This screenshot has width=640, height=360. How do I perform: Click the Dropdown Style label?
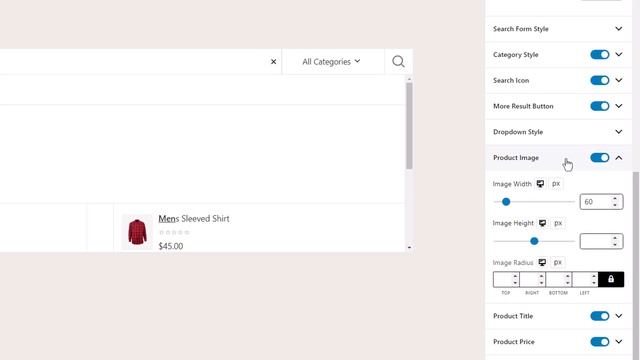(x=518, y=132)
